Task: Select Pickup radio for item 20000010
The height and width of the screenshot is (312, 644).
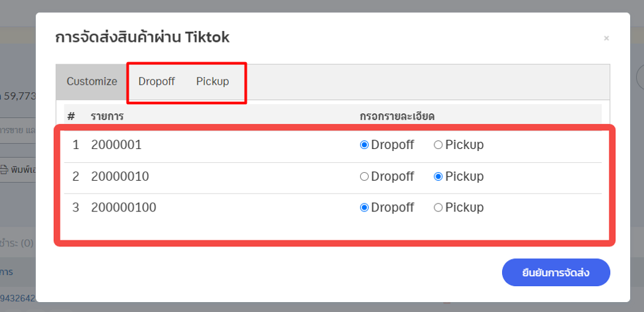Action: point(438,177)
